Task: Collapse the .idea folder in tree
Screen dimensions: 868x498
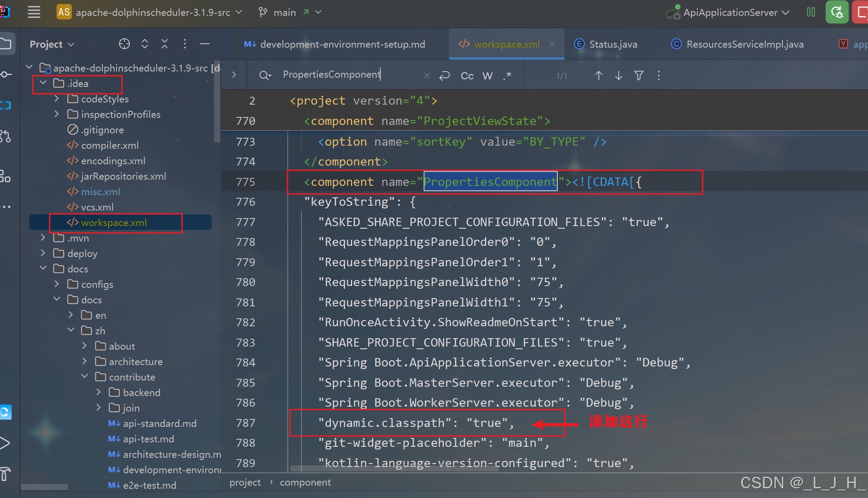Action: tap(43, 83)
